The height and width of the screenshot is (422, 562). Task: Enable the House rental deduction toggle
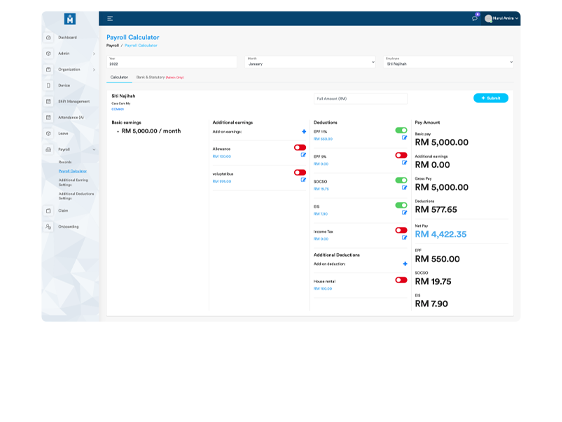click(401, 280)
